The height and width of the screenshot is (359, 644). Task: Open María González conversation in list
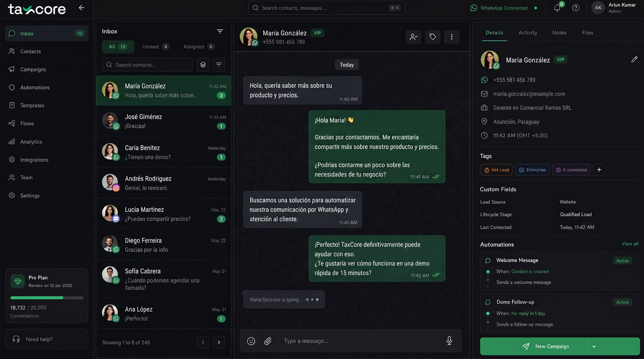[x=164, y=91]
